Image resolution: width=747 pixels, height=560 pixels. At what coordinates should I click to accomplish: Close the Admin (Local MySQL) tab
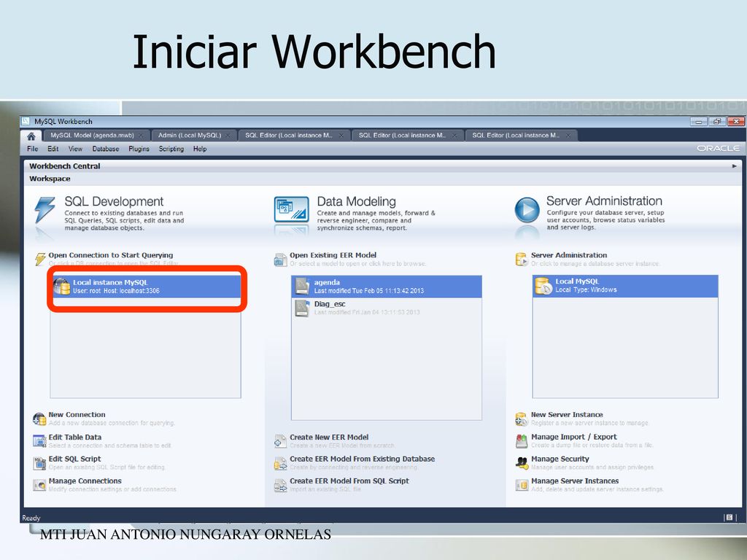(x=228, y=136)
